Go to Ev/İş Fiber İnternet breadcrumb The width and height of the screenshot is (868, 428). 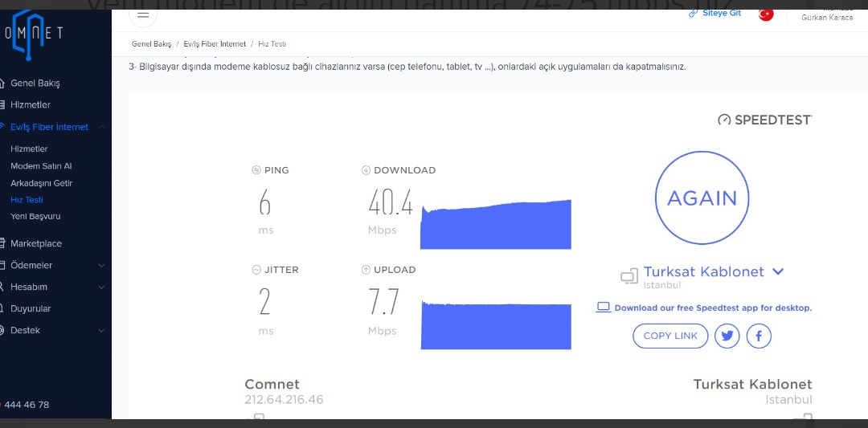coord(215,43)
